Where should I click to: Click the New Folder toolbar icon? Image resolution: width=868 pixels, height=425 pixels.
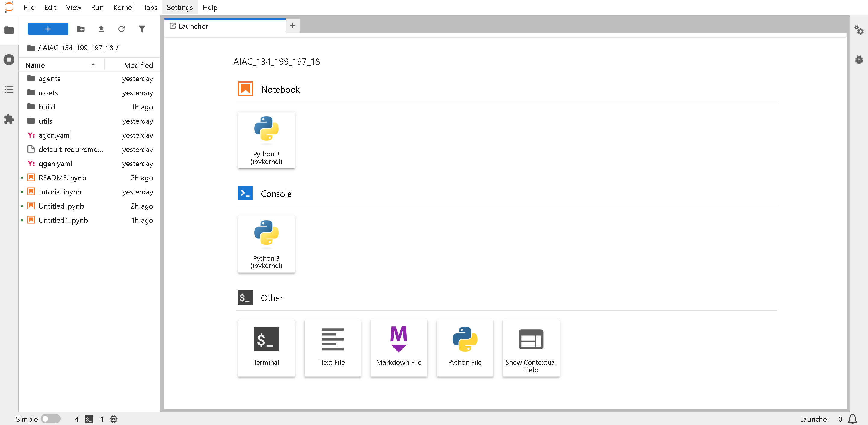pos(81,29)
